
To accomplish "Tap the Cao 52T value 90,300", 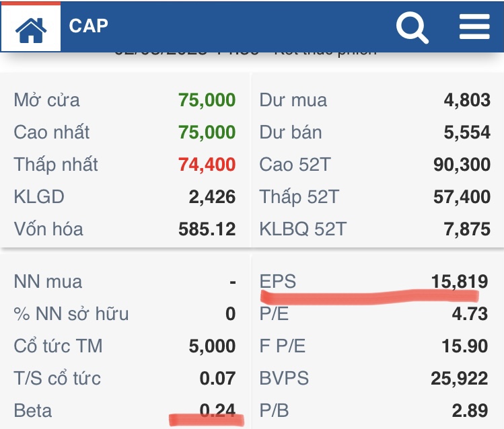I will (x=462, y=165).
